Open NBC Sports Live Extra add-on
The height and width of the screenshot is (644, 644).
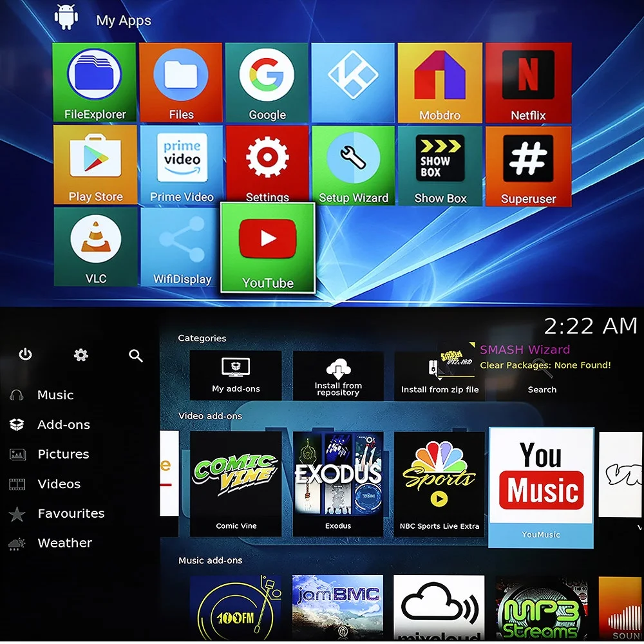[439, 484]
